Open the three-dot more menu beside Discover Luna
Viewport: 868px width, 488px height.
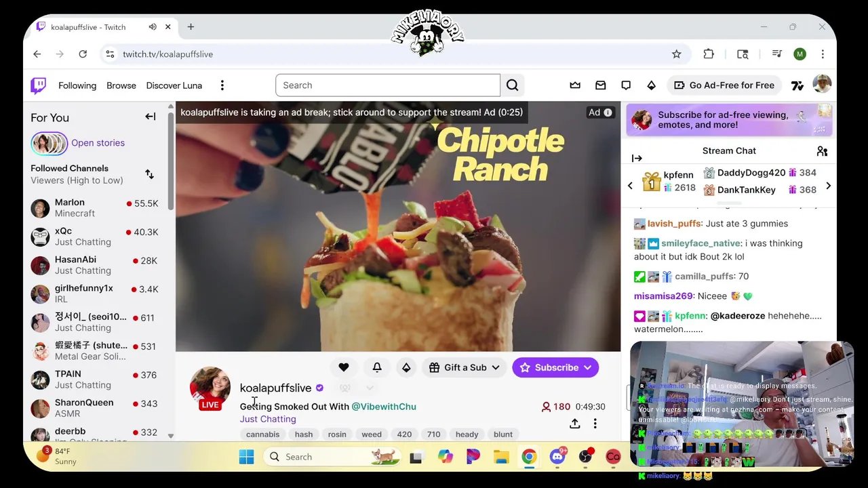(222, 85)
